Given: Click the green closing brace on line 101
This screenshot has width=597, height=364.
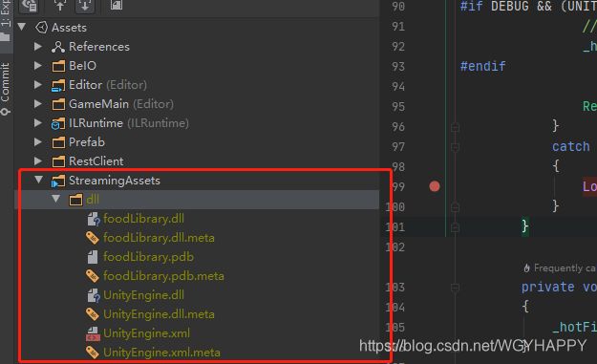Looking at the screenshot, I should [x=525, y=226].
